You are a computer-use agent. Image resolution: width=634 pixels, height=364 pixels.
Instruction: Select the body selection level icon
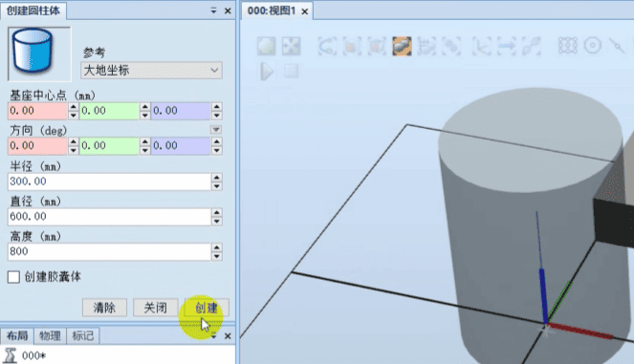tap(377, 46)
